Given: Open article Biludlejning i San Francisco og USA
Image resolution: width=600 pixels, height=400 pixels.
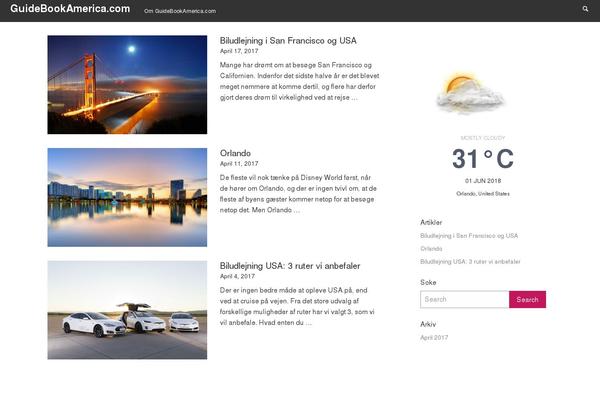Looking at the screenshot, I should (288, 41).
